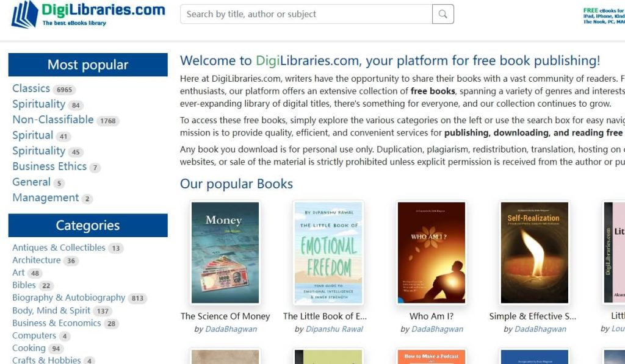Click the search magnifier icon
Screen dimensions: 625x364
[443, 13]
